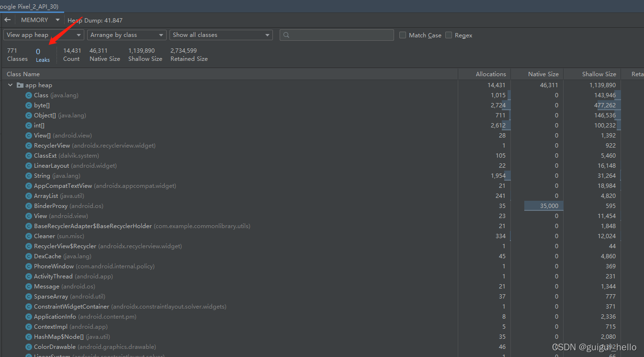The height and width of the screenshot is (357, 644).
Task: Select the ActivityThread class icon
Action: coord(29,276)
